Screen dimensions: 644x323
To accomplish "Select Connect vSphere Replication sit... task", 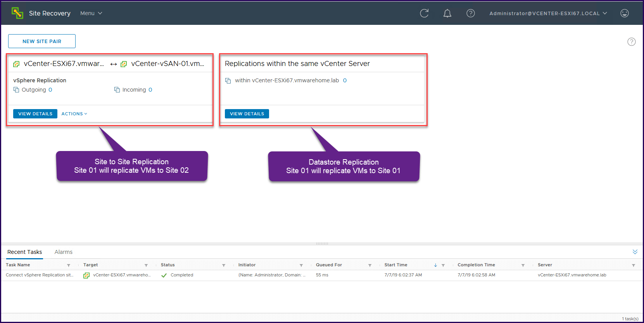I will coord(40,275).
